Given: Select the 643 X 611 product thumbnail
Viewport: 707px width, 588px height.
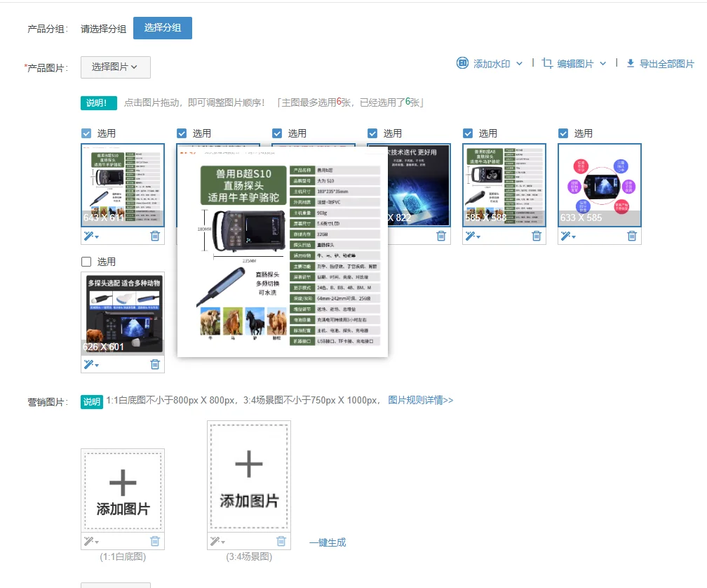Looking at the screenshot, I should click(123, 185).
